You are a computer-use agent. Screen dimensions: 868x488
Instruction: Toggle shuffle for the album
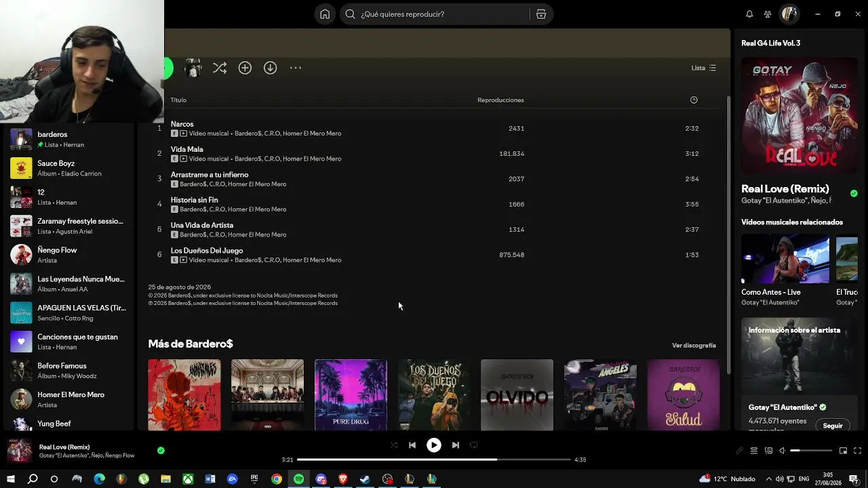[220, 68]
